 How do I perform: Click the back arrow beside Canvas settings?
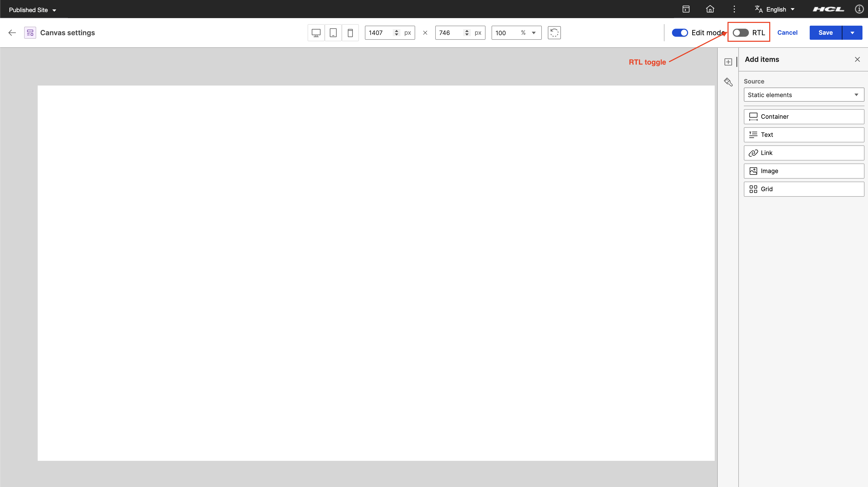pyautogui.click(x=12, y=33)
